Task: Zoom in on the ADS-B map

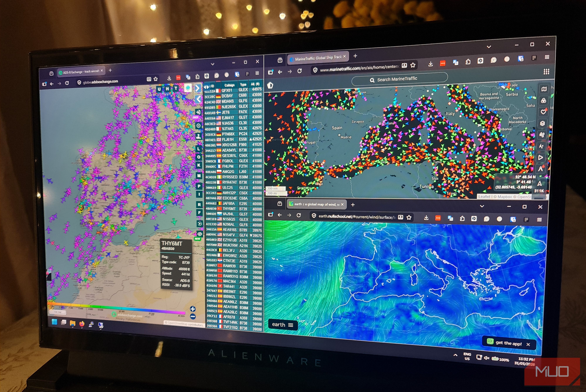Action: [x=193, y=309]
